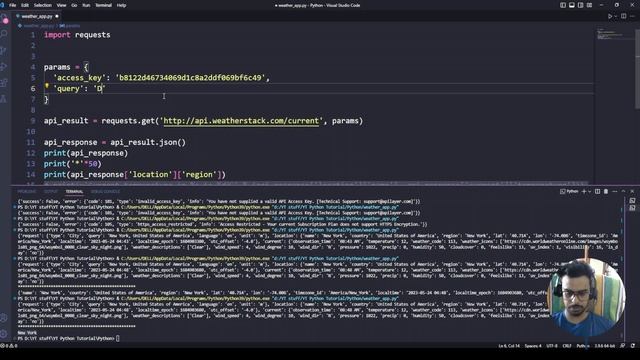Open the editor More Actions ellipsis
The width and height of the screenshot is (640, 360).
pos(632,16)
